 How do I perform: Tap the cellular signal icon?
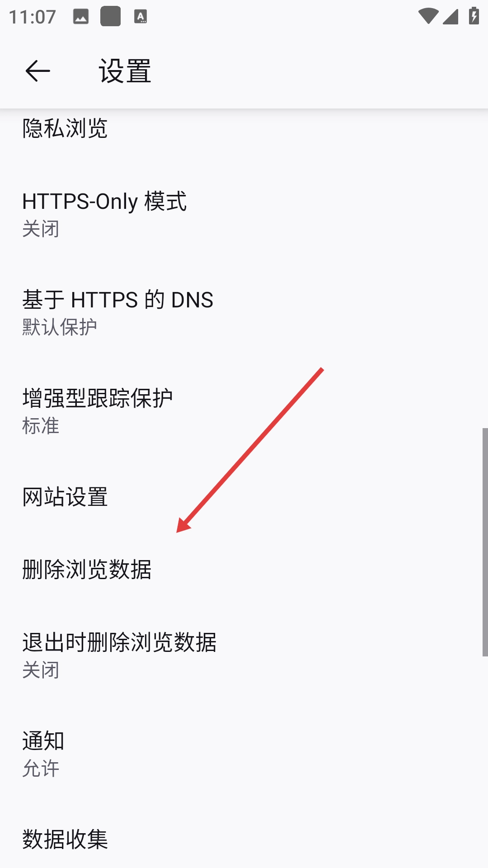(x=450, y=16)
